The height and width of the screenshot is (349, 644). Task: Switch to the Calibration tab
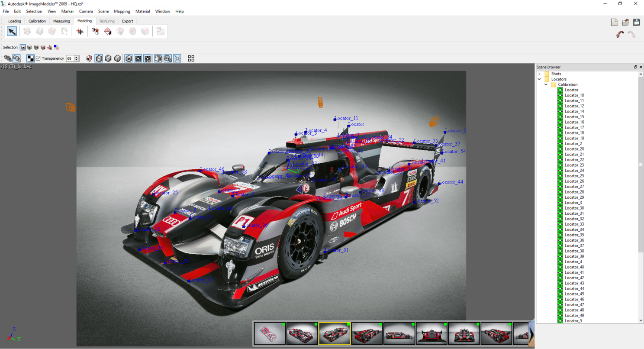coord(37,21)
